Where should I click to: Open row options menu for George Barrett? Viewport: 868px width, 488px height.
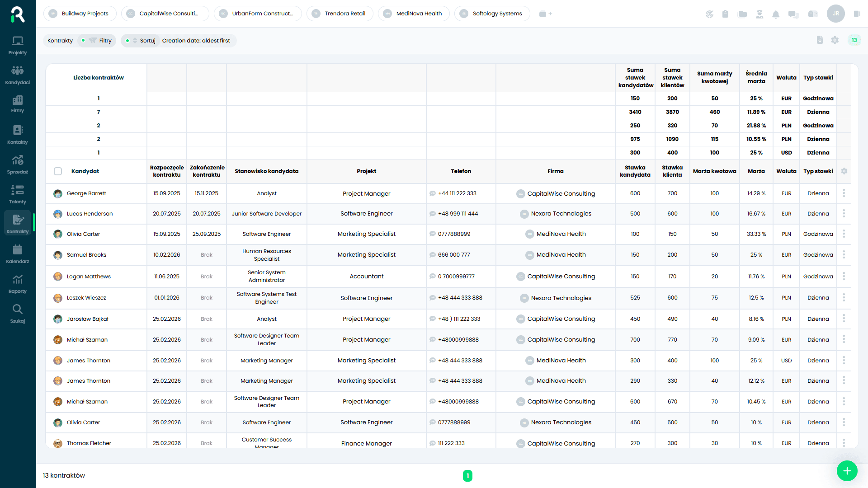coord(844,193)
